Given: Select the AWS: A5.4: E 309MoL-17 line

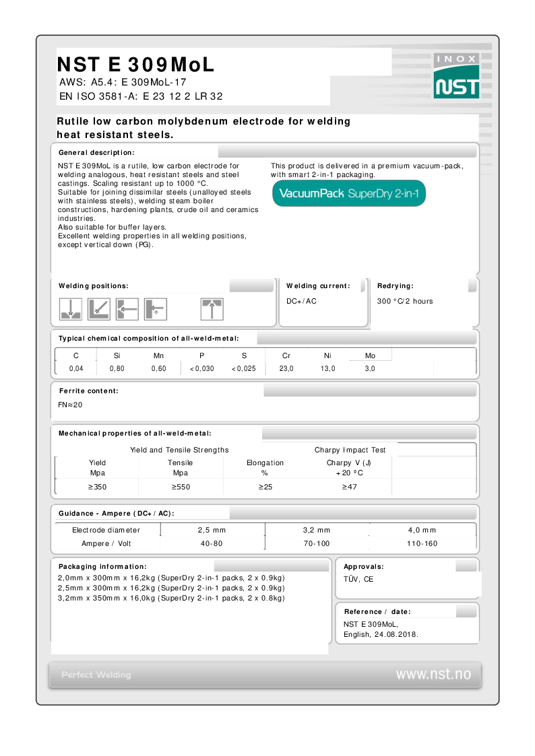Looking at the screenshot, I should click(x=123, y=82).
